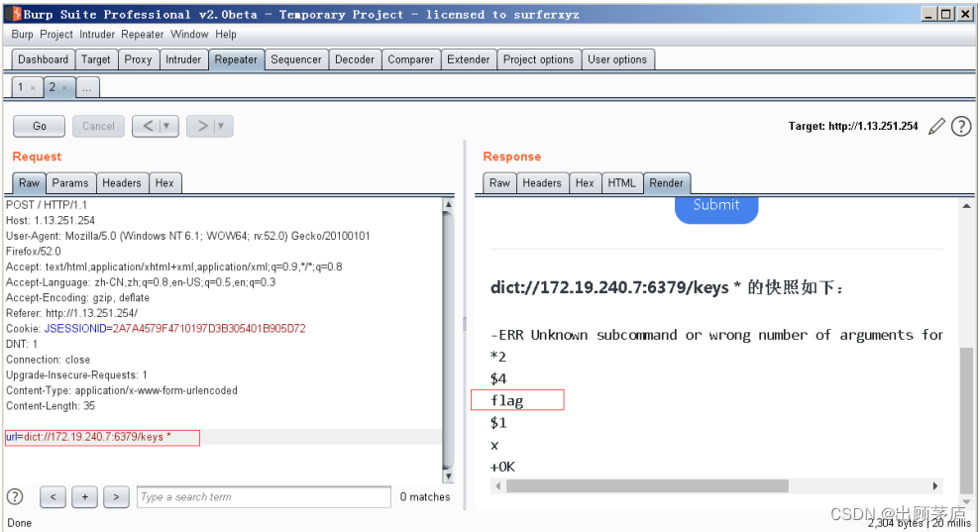
Task: Switch to the Proxy tab
Action: pos(138,59)
